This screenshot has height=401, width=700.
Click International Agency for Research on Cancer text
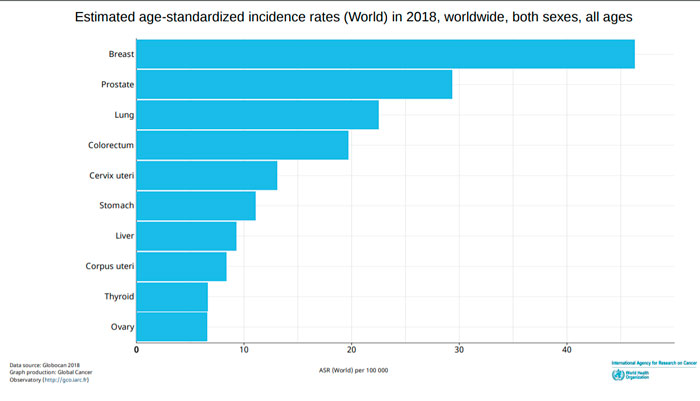(x=654, y=363)
